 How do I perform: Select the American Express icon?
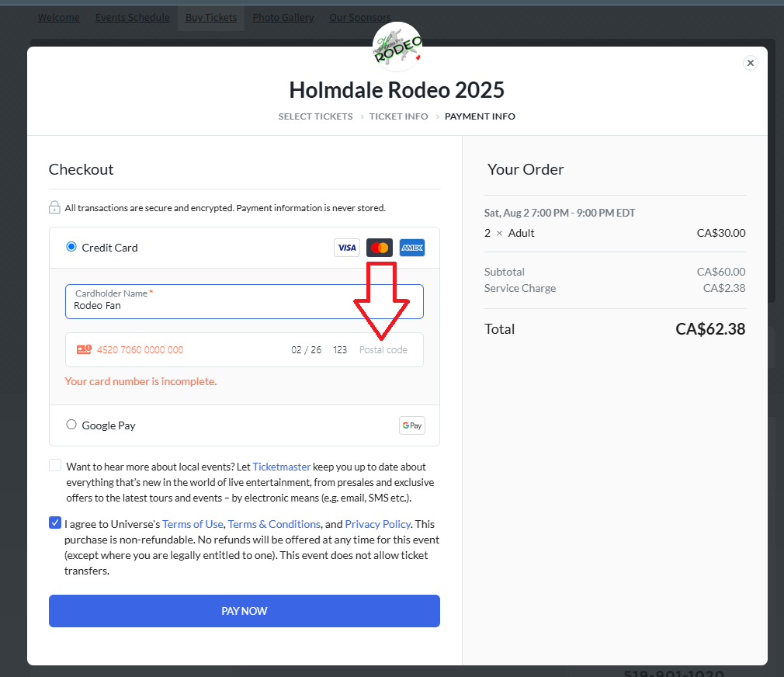(x=412, y=247)
